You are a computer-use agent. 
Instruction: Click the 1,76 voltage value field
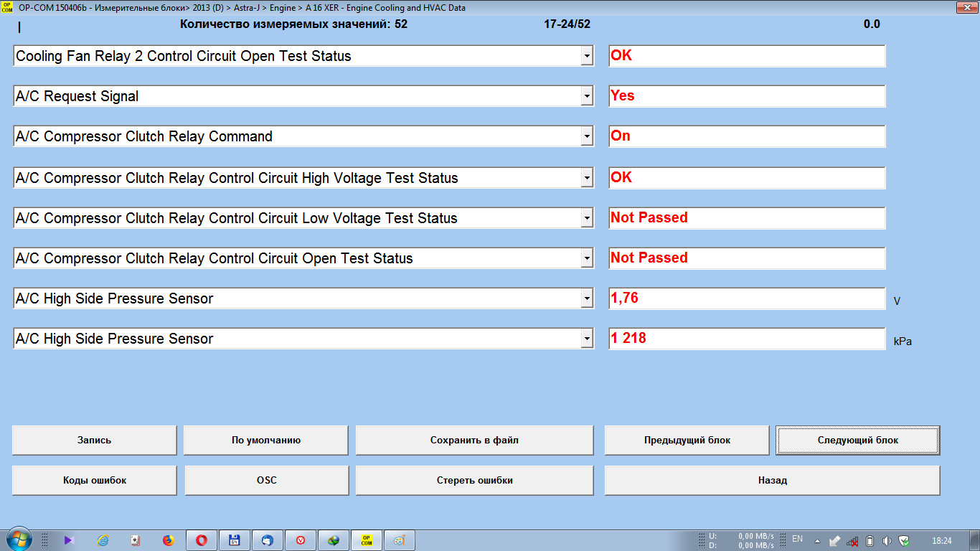point(747,298)
